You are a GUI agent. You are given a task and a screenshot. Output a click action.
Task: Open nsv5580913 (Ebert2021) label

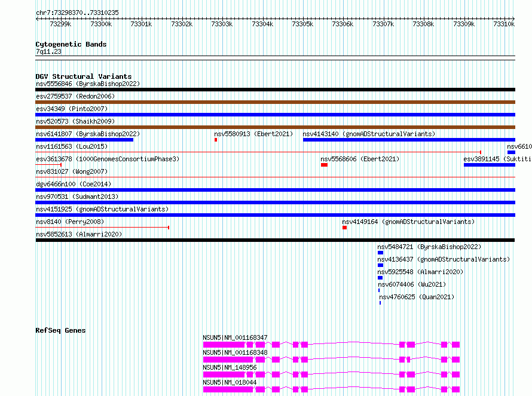(x=253, y=134)
